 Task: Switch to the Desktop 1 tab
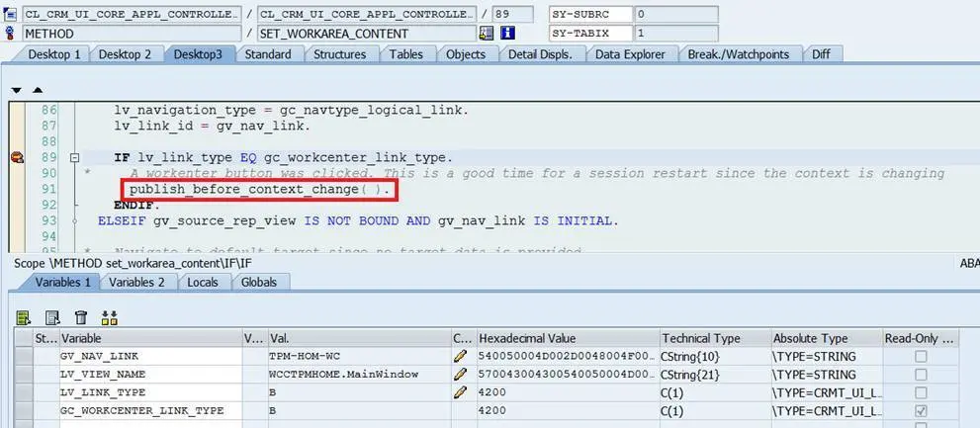(53, 54)
